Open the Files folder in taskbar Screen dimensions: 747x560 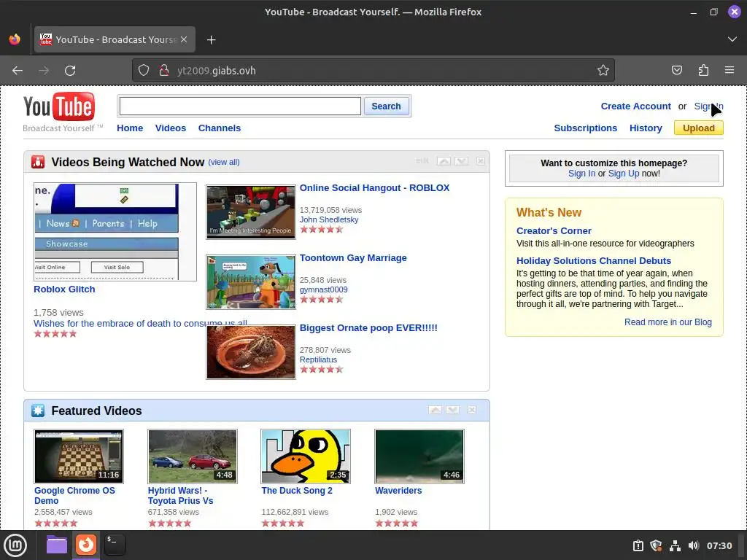pos(57,545)
